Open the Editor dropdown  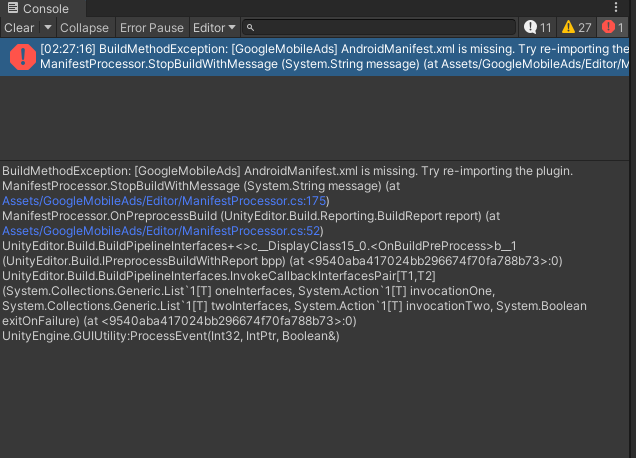(x=214, y=28)
